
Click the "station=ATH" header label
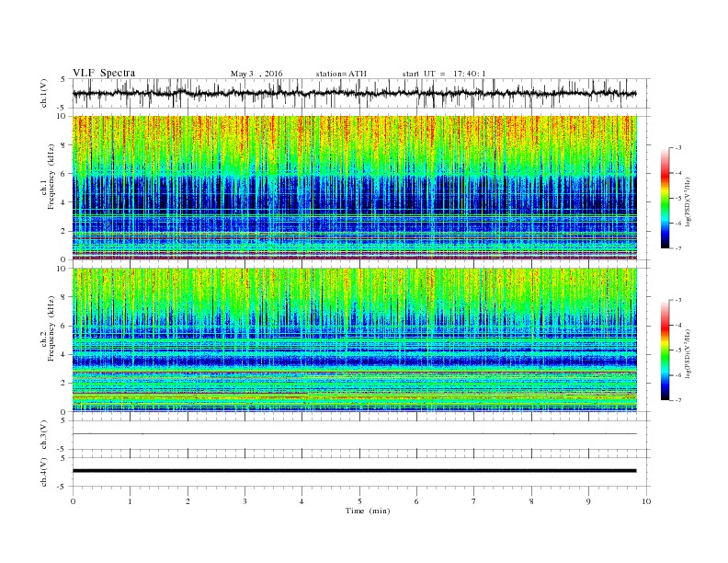341,74
